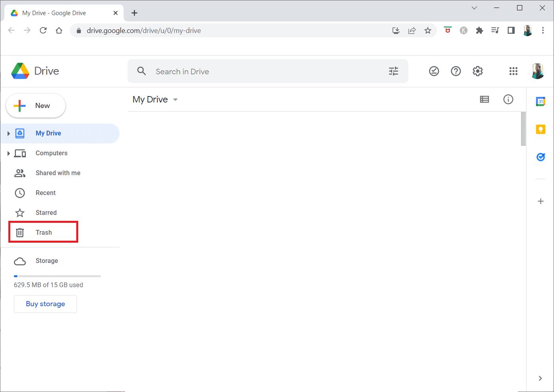Open a new browser tab

(135, 13)
